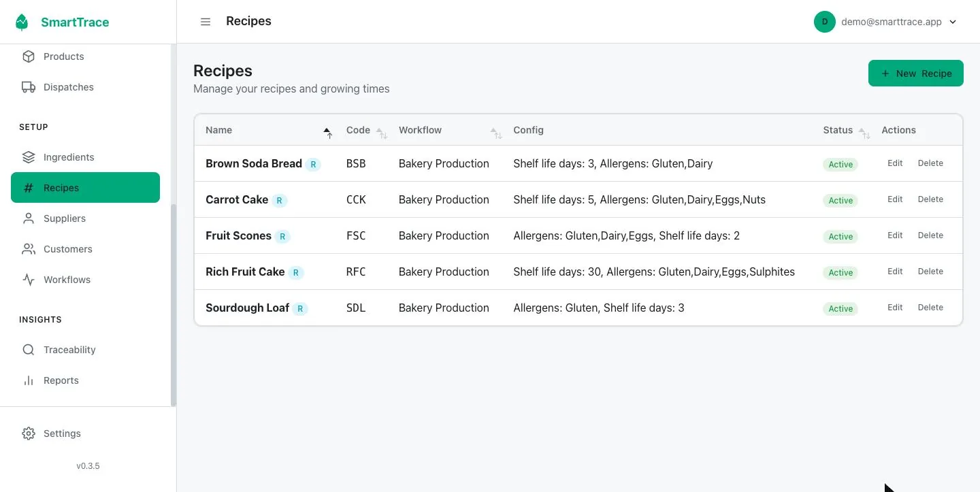Image resolution: width=980 pixels, height=492 pixels.
Task: Click the SmartTrace leaf logo icon
Action: [22, 22]
